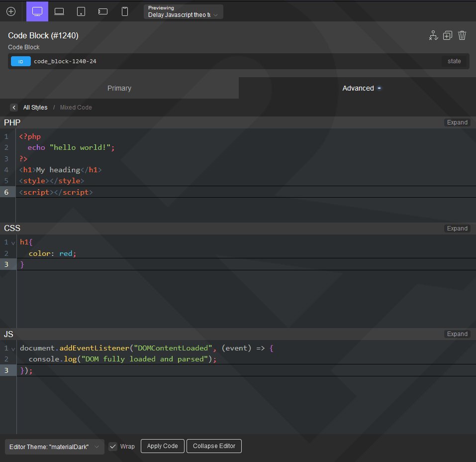Toggle the Wrap checkbox

[113, 447]
